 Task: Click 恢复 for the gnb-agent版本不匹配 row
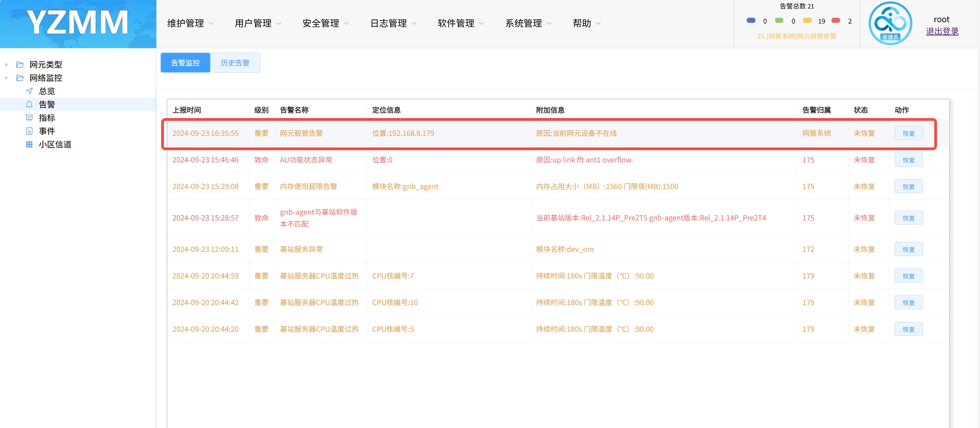pos(909,218)
